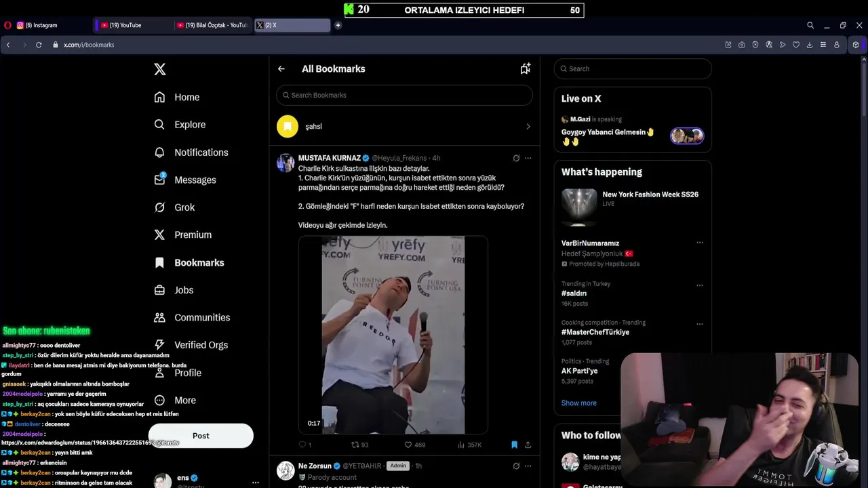868x488 pixels.
Task: Click the browser back arrow
Action: point(8,45)
